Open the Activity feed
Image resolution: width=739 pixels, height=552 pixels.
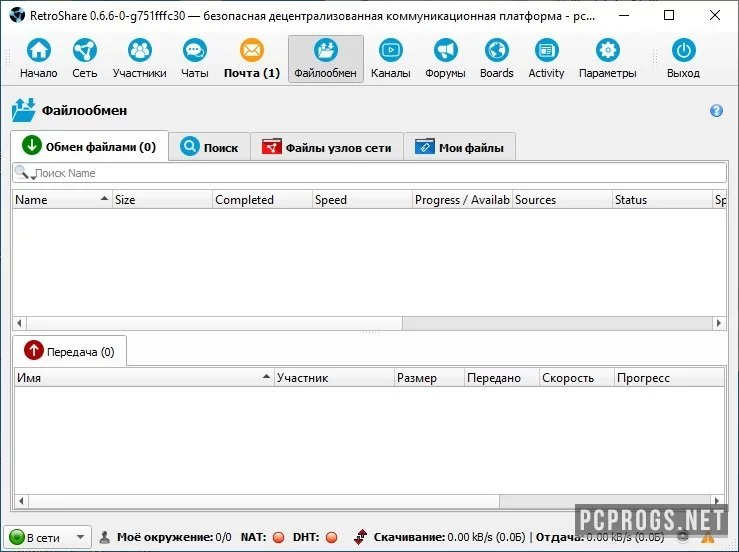pyautogui.click(x=546, y=59)
